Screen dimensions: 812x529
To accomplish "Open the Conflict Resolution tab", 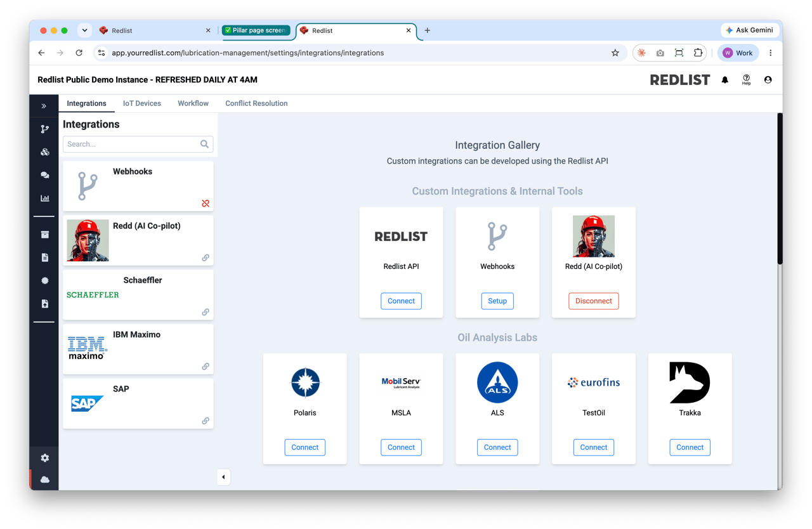I will [256, 103].
